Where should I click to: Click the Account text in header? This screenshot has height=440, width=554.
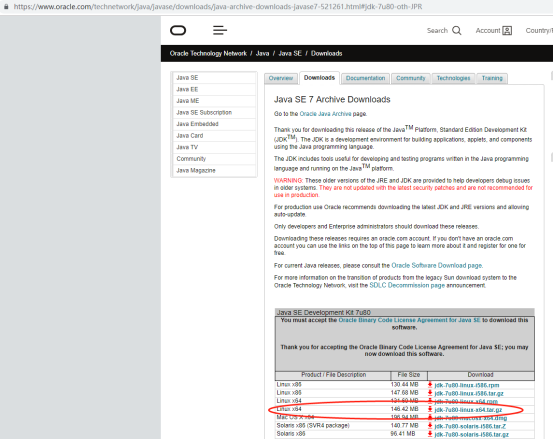coord(488,31)
